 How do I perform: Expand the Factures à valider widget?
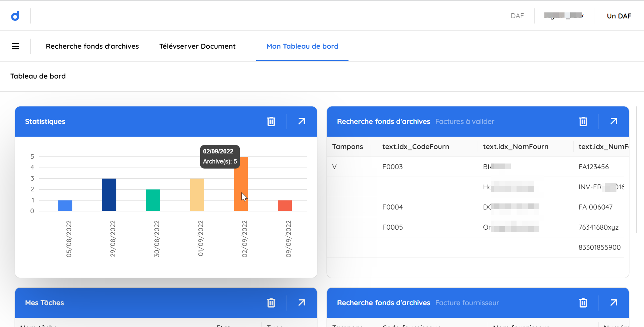click(613, 122)
